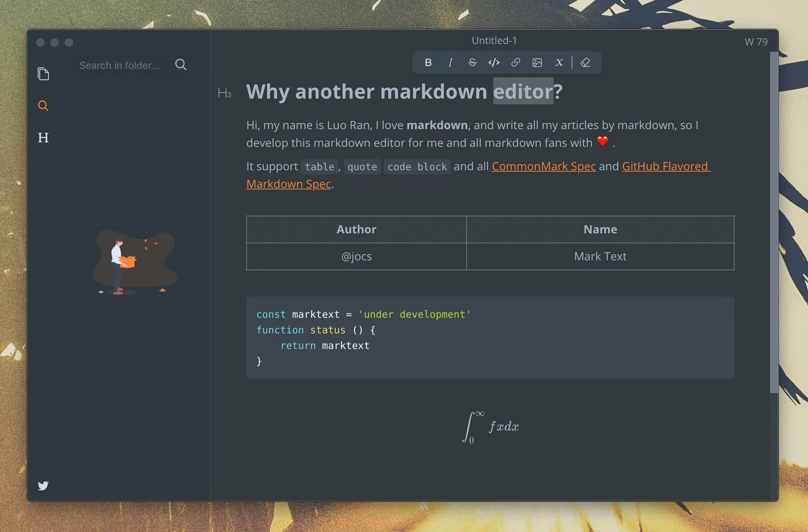The width and height of the screenshot is (808, 532).
Task: Insert inline code formatting
Action: [x=494, y=63]
